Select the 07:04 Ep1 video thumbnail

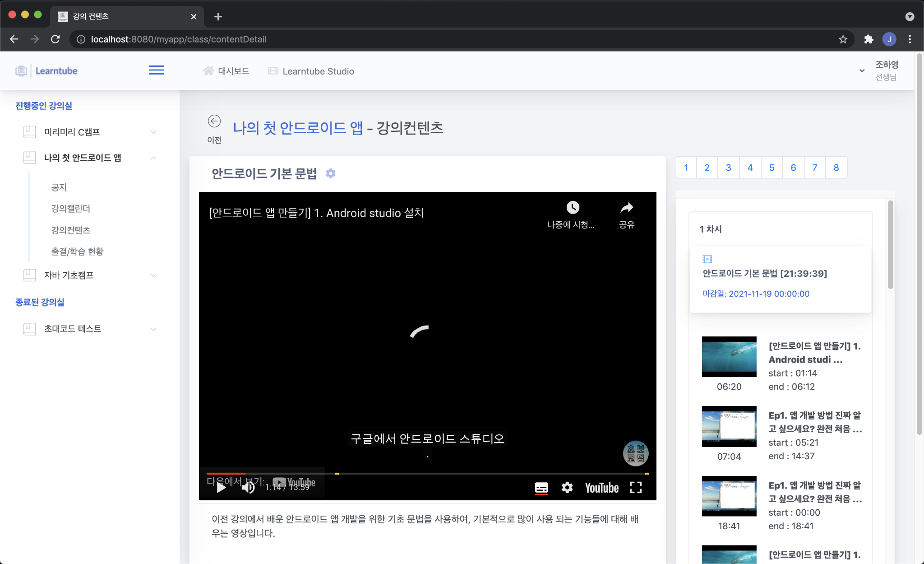(729, 426)
